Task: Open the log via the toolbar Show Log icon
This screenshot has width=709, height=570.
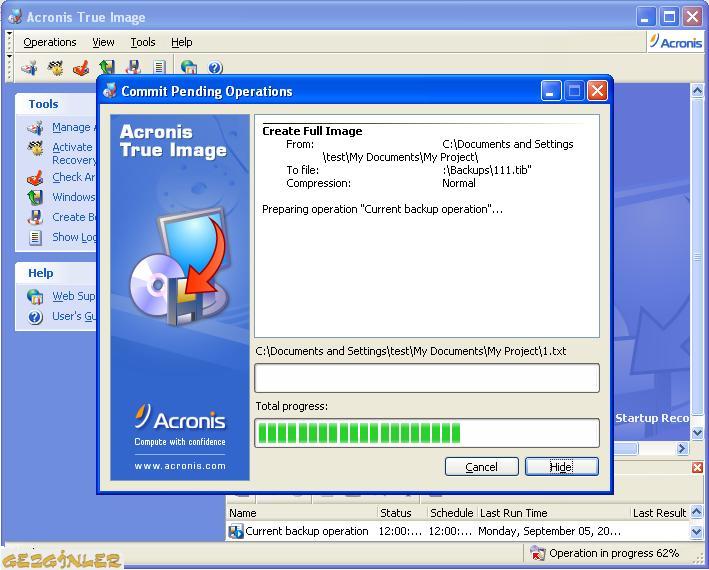Action: (x=159, y=68)
